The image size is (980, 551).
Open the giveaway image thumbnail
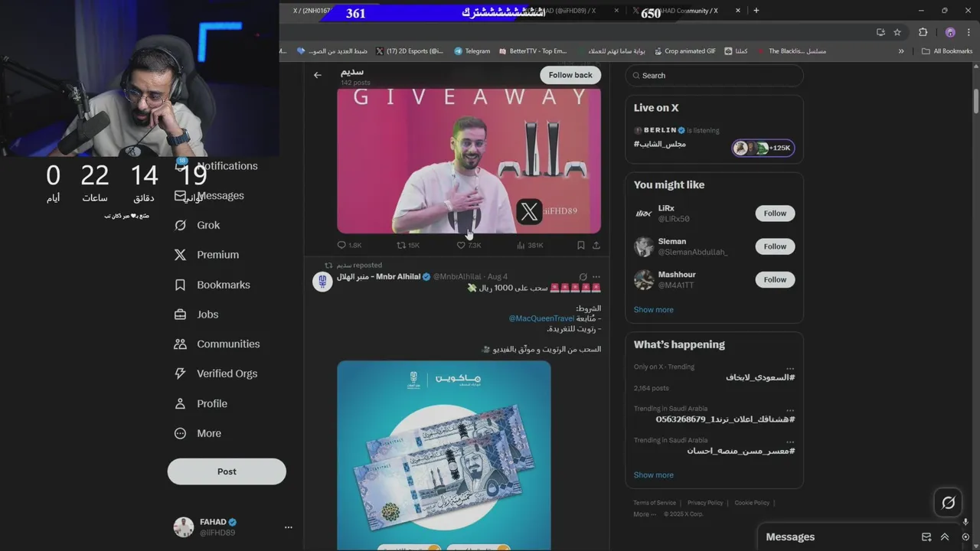(x=469, y=161)
